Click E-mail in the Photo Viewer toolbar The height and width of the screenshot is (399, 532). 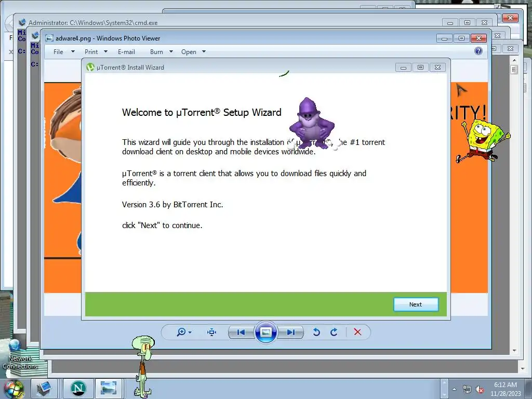point(127,52)
